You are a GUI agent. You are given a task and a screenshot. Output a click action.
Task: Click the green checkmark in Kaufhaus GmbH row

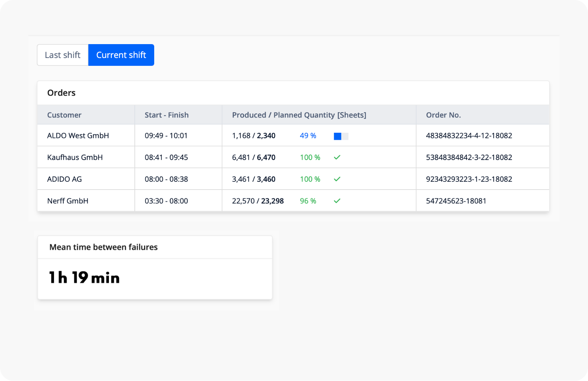click(337, 157)
